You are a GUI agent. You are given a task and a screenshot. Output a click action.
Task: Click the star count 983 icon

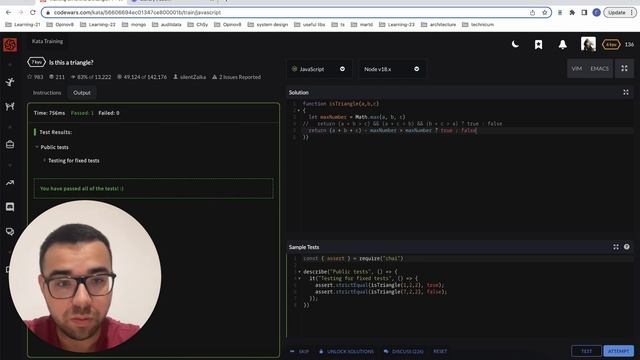(x=29, y=77)
